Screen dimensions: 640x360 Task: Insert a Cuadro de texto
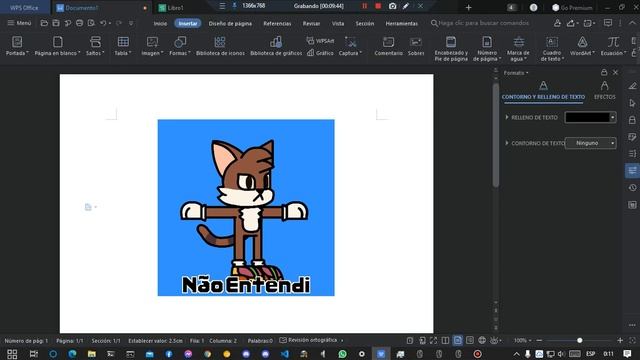click(x=552, y=48)
